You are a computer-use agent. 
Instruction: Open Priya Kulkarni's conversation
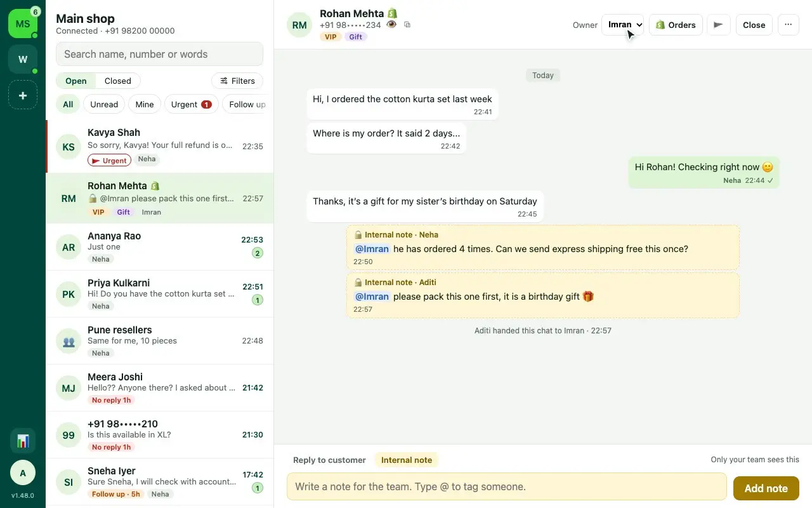pos(159,294)
